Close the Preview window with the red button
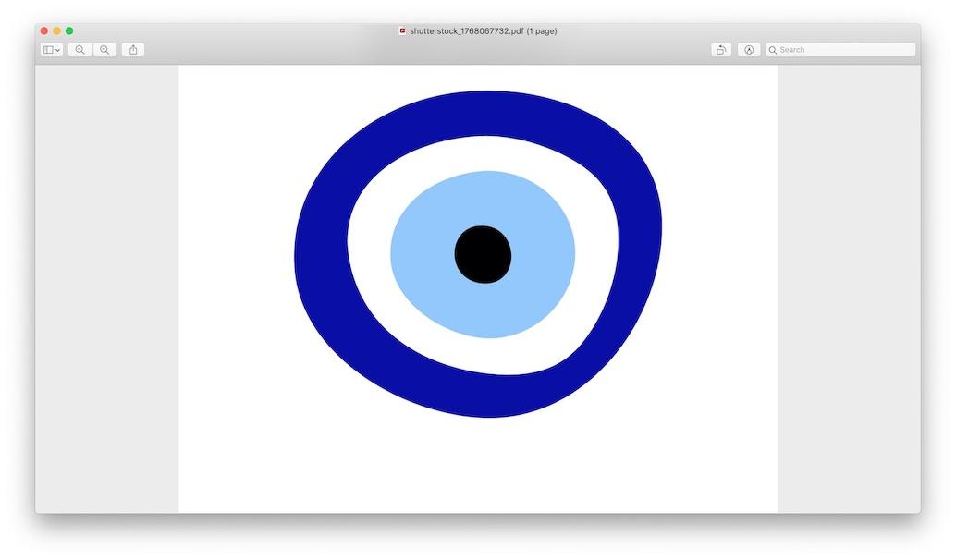This screenshot has width=956, height=560. tap(43, 31)
